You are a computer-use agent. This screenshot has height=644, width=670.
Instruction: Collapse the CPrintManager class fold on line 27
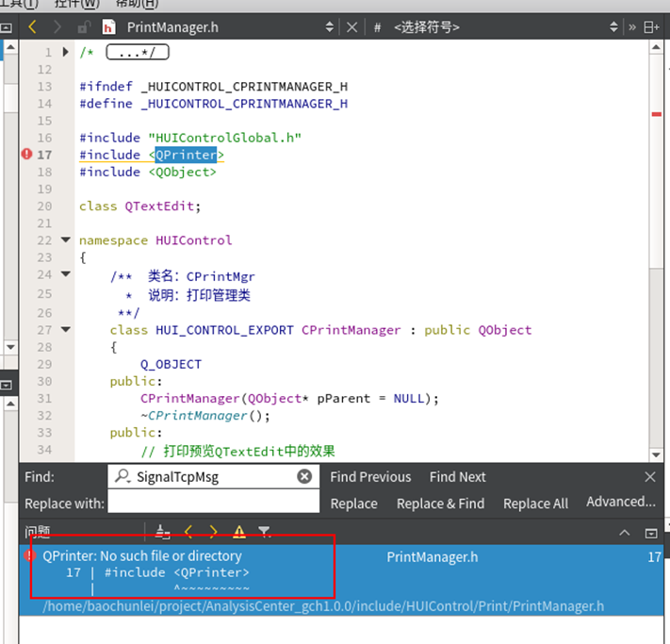tap(65, 329)
